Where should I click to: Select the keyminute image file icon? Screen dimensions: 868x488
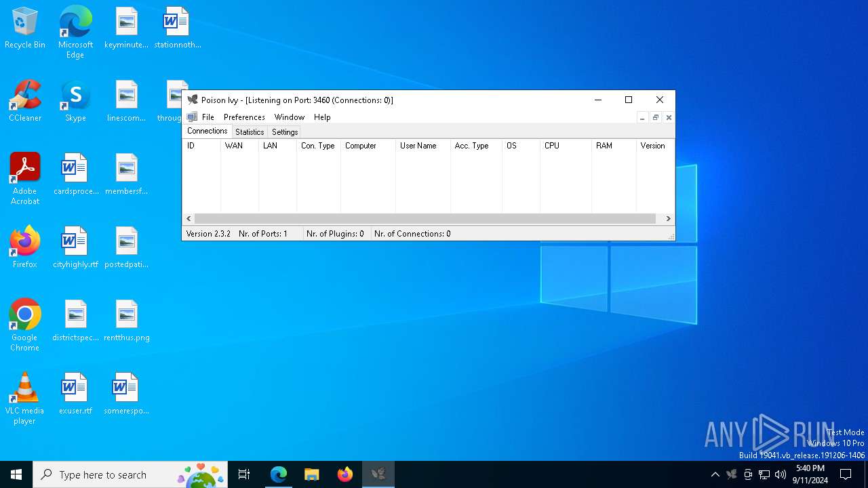click(126, 28)
